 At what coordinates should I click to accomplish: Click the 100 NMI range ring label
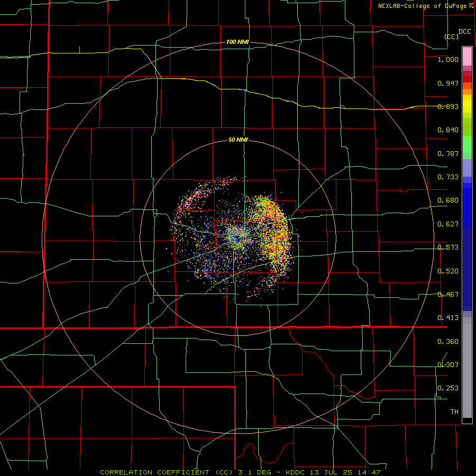237,42
